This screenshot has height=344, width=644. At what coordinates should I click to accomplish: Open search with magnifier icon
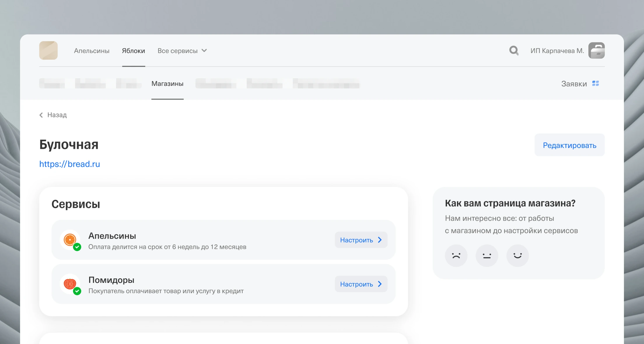point(514,51)
